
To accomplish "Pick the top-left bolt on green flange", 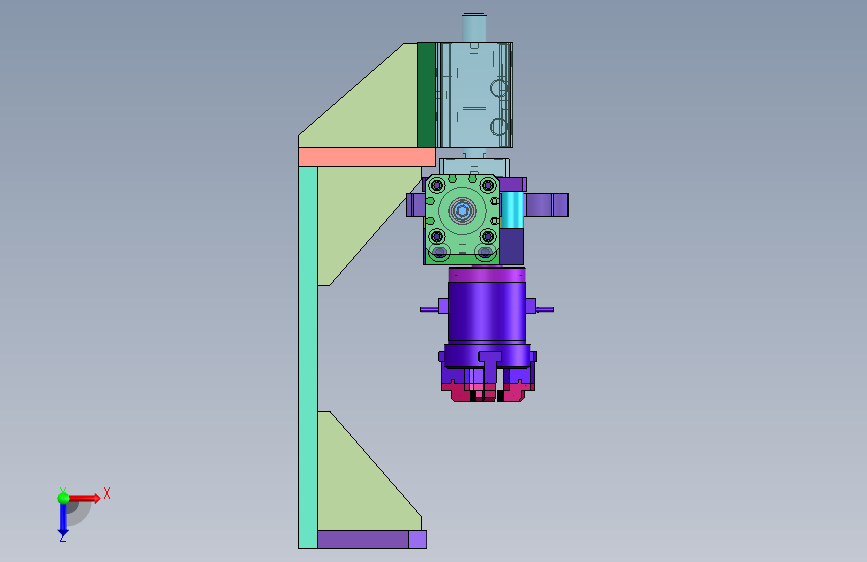I will point(437,185).
